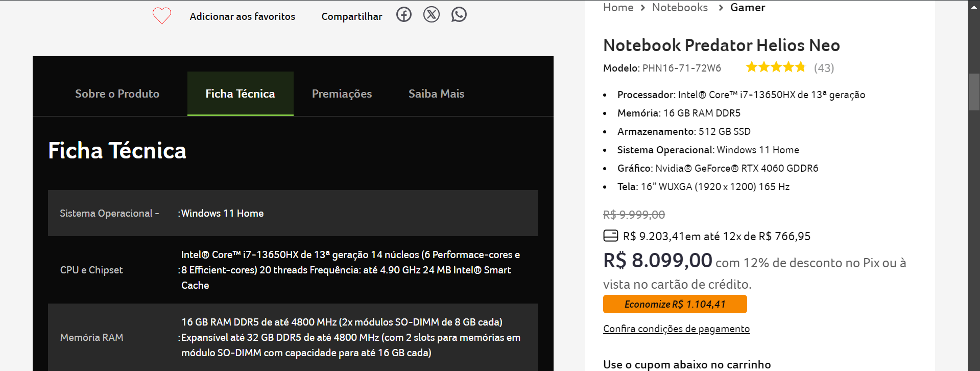Click the 16 GB RAM DDR5 4800 MHz description
Viewport: 980px width, 371px height.
[x=351, y=337]
